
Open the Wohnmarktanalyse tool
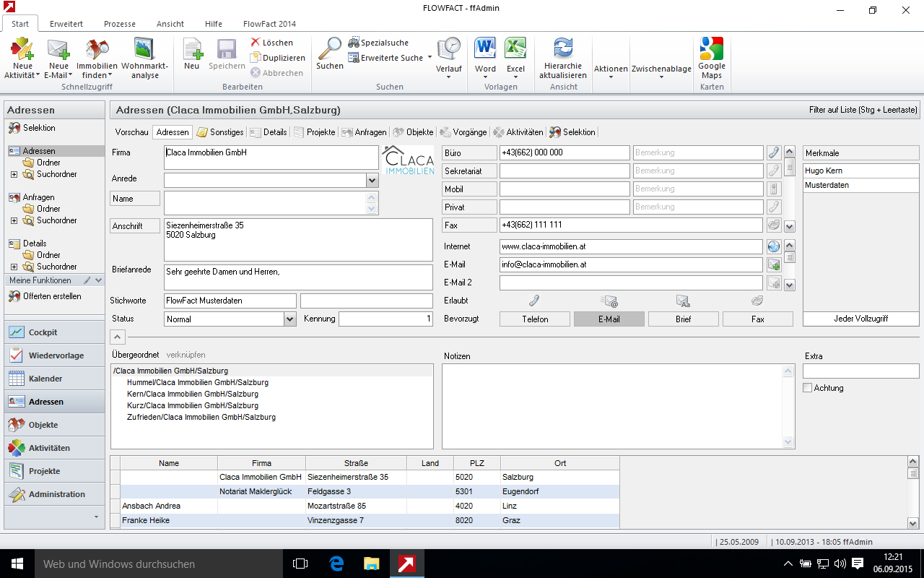click(x=144, y=49)
